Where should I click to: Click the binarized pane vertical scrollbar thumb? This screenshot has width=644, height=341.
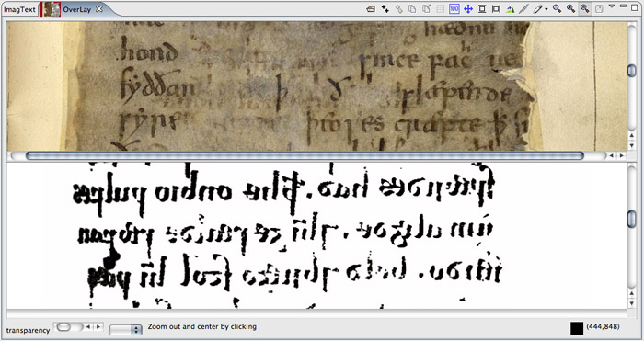(632, 219)
